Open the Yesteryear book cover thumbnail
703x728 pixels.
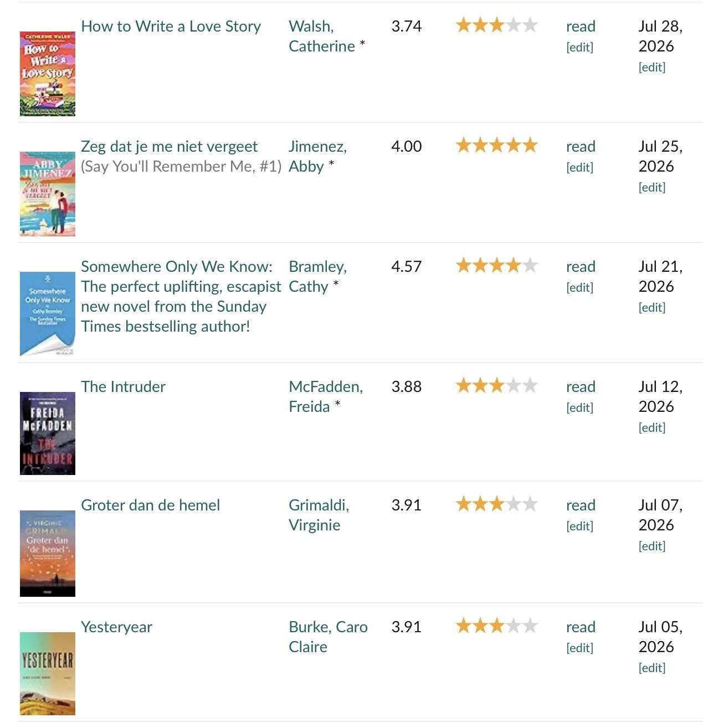pos(48,674)
